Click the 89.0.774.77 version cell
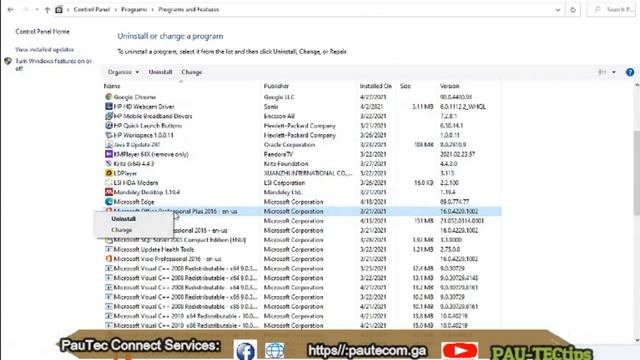The height and width of the screenshot is (360, 640). tap(454, 202)
